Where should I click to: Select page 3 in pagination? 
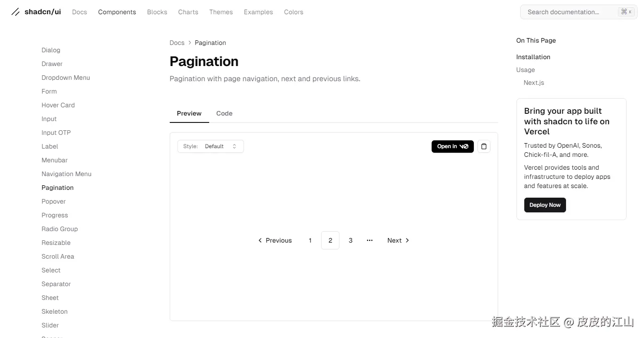point(350,240)
